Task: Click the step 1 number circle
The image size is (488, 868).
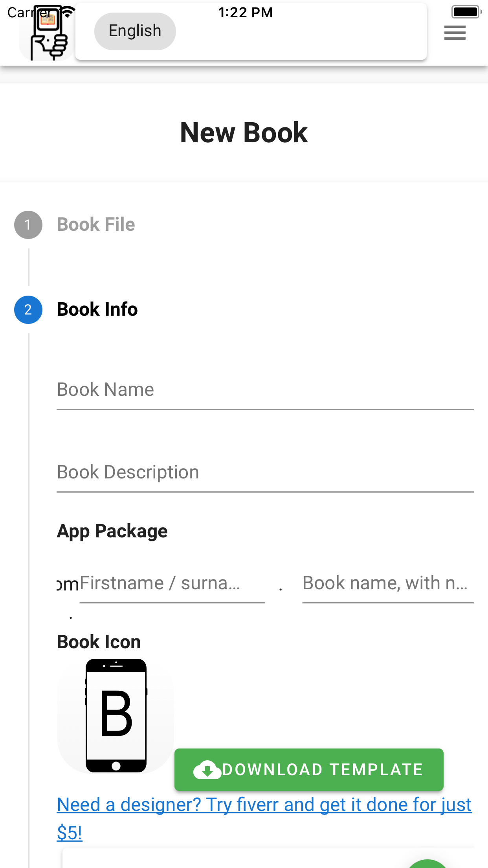Action: pos(28,225)
